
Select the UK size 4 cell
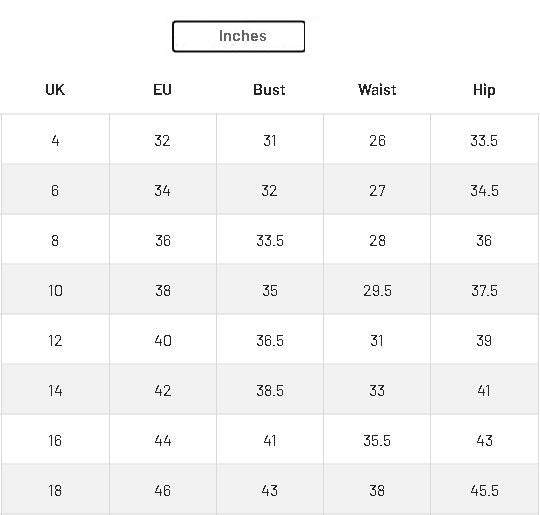(x=55, y=139)
